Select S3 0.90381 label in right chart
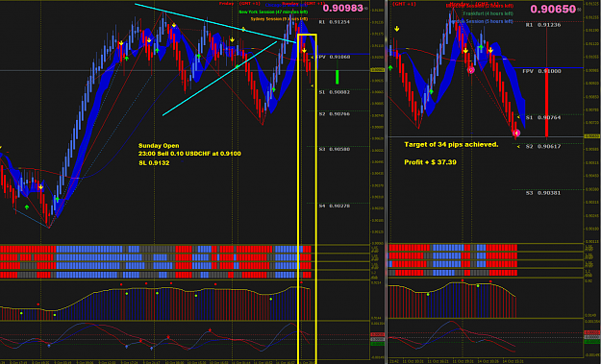Screen dimensions: 601x364 [543, 193]
